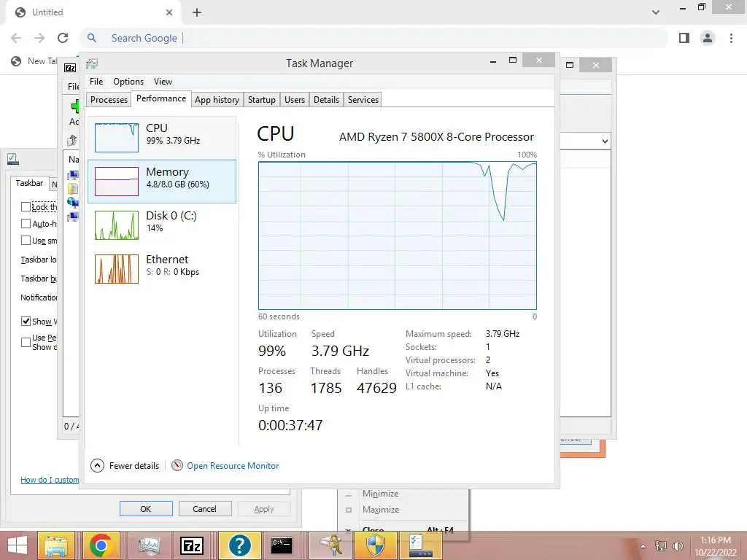Toggle the Use Peek preview checkbox
Image resolution: width=747 pixels, height=560 pixels.
26,342
